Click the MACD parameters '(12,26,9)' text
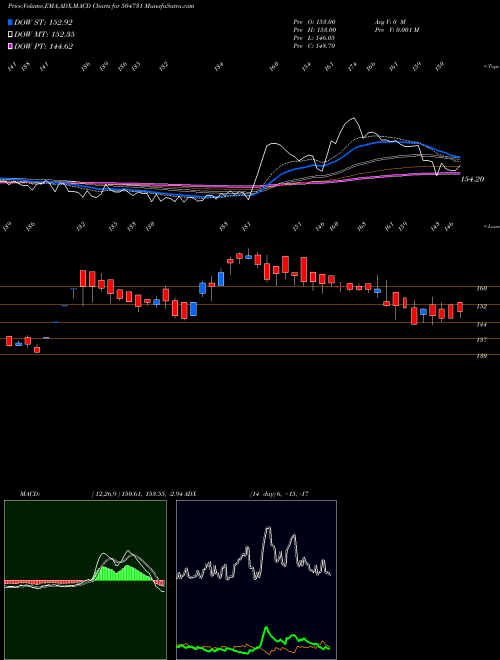This screenshot has width=500, height=660. 105,493
